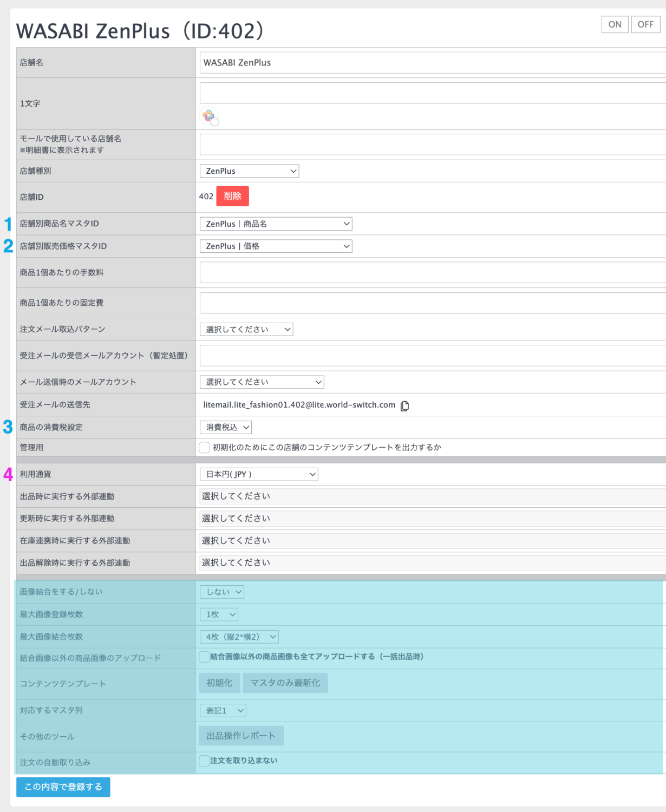Click the その他のツール row label
Image resolution: width=666 pixels, height=812 pixels.
tap(47, 737)
